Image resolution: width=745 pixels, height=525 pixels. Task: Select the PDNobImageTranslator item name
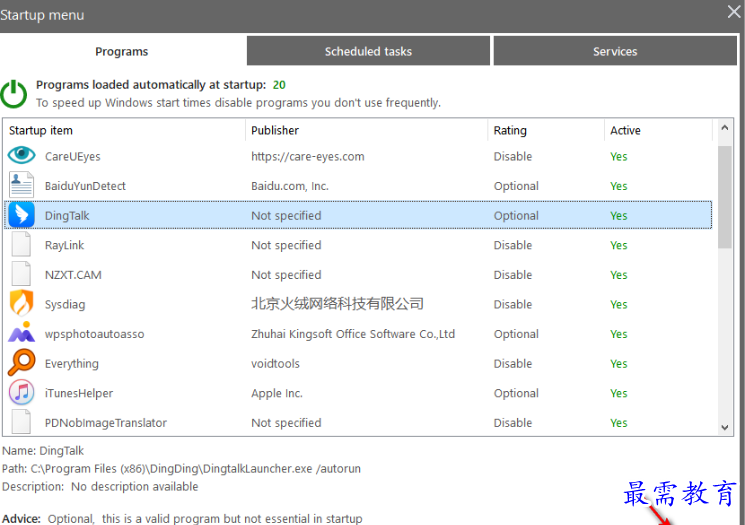click(106, 422)
